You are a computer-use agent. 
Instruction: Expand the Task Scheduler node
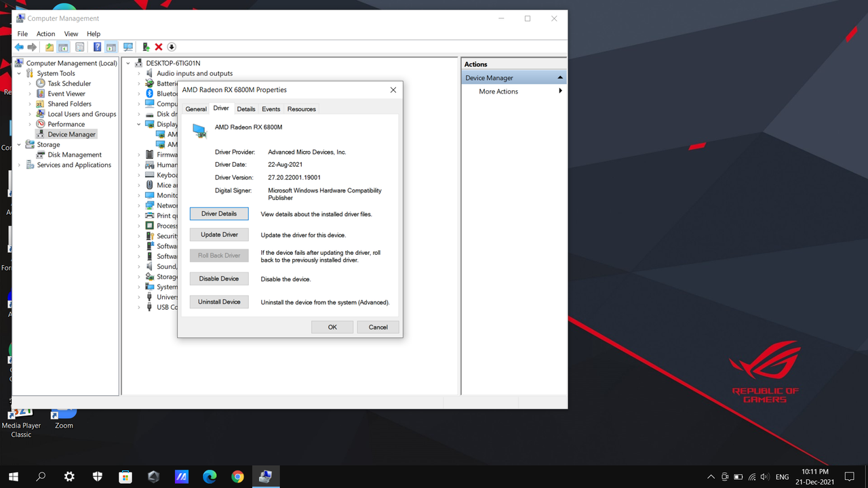(30, 83)
